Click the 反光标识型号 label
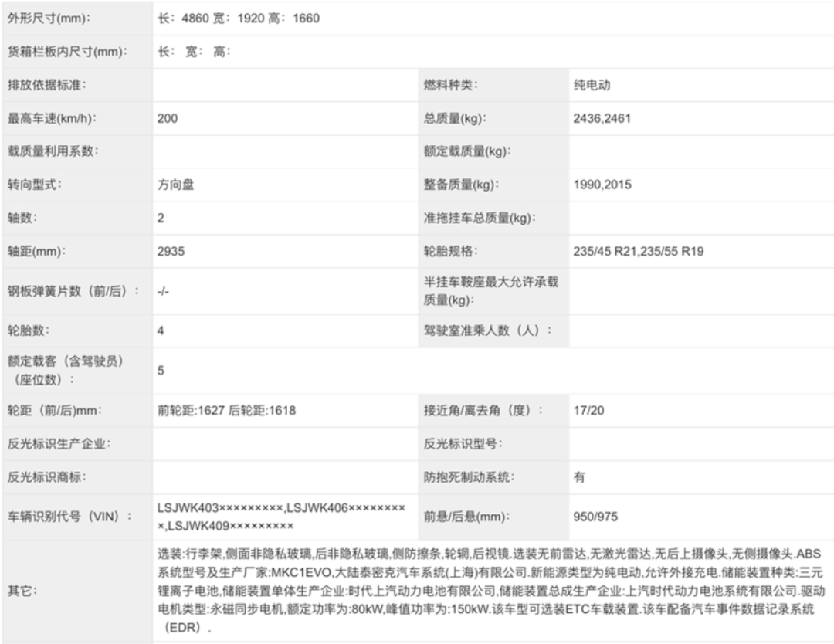This screenshot has height=644, width=834. click(463, 444)
